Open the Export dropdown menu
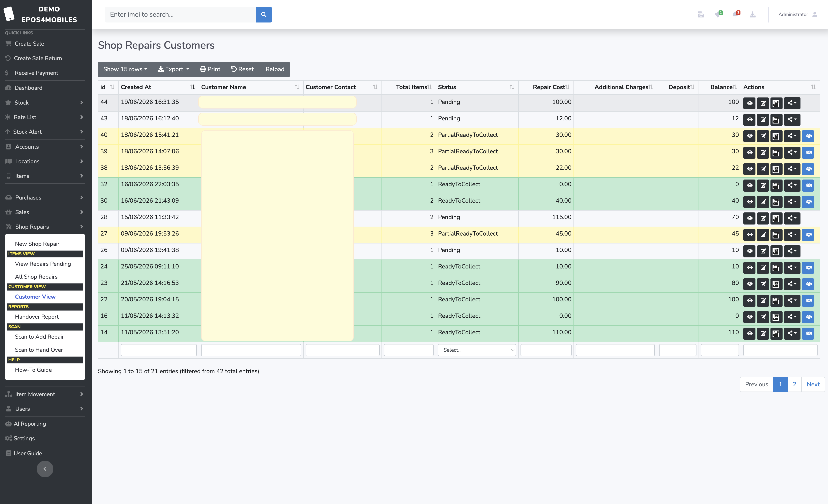Viewport: 828px width, 504px height. (x=173, y=69)
